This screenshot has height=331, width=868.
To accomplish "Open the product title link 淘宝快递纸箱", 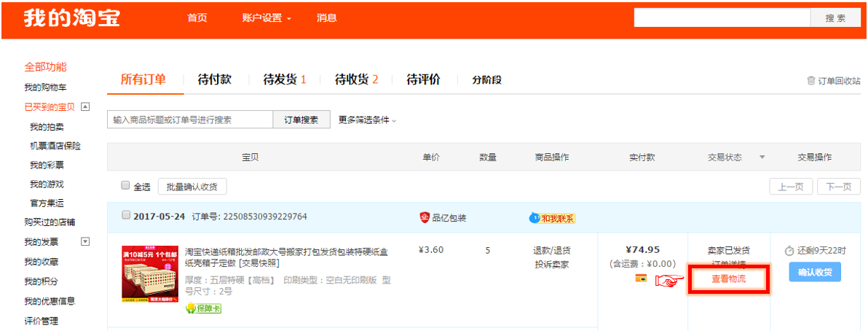I will [286, 257].
